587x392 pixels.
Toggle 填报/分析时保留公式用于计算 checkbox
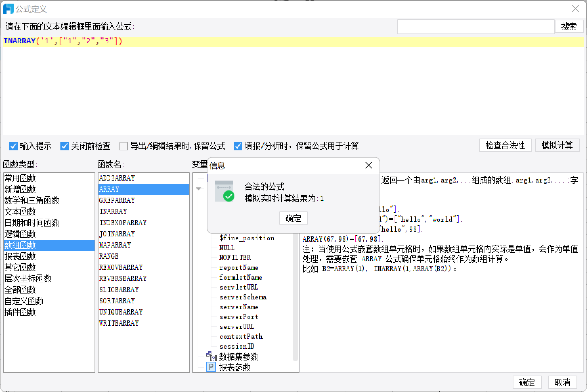pyautogui.click(x=238, y=146)
